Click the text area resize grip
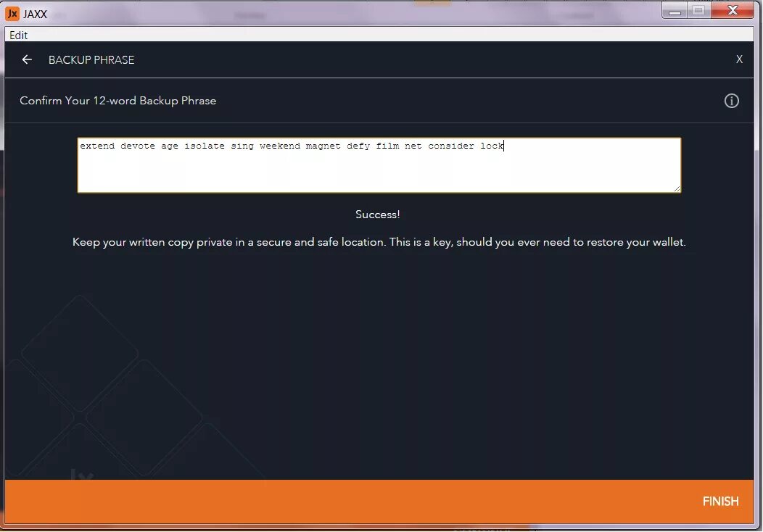 [677, 188]
